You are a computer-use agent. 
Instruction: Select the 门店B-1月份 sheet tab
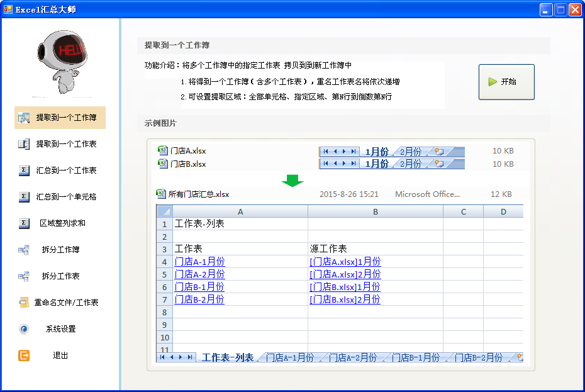(x=415, y=357)
